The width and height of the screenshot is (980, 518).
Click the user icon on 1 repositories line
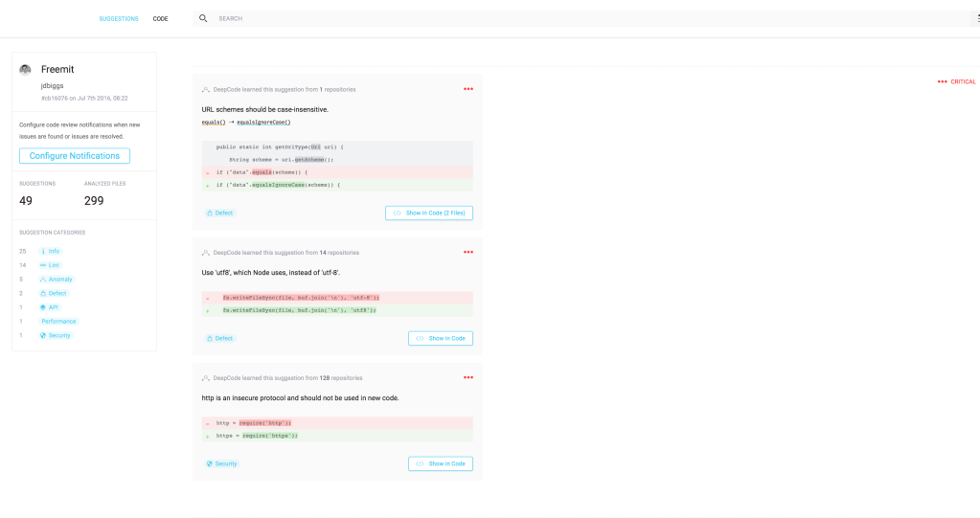[x=206, y=89]
